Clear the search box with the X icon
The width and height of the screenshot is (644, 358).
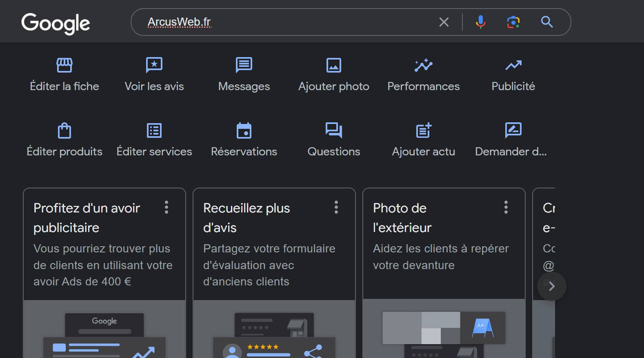(x=444, y=22)
